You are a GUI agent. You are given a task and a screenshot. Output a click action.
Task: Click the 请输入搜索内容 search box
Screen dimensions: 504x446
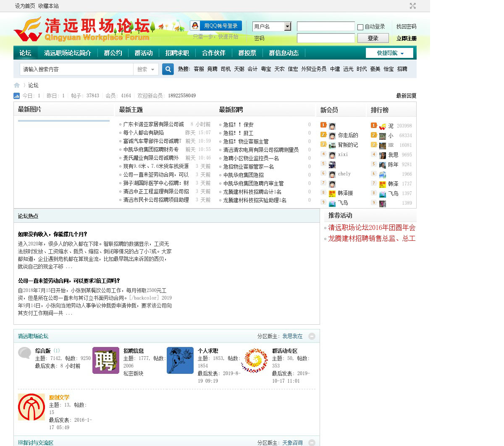coord(76,69)
